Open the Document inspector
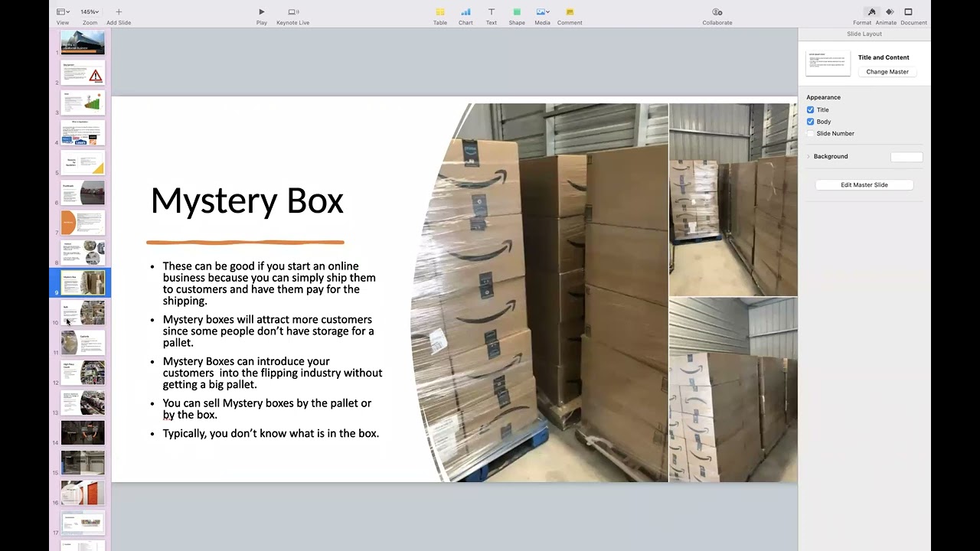 pos(908,11)
